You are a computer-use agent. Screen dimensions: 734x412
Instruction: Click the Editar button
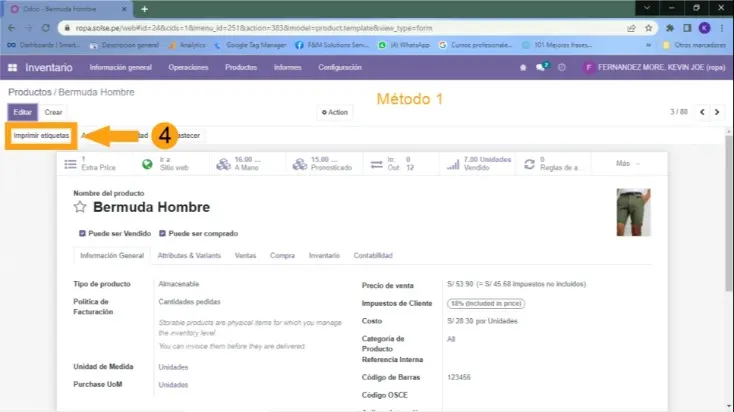point(23,112)
